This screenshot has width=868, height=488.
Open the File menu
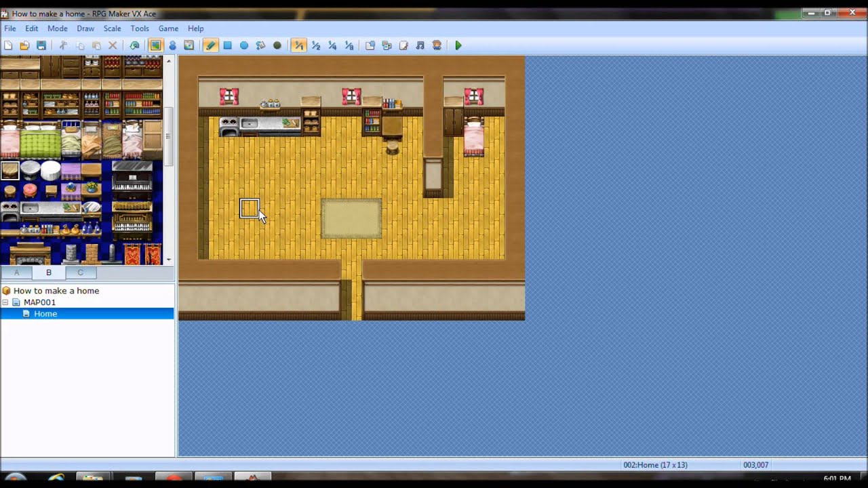[x=10, y=28]
